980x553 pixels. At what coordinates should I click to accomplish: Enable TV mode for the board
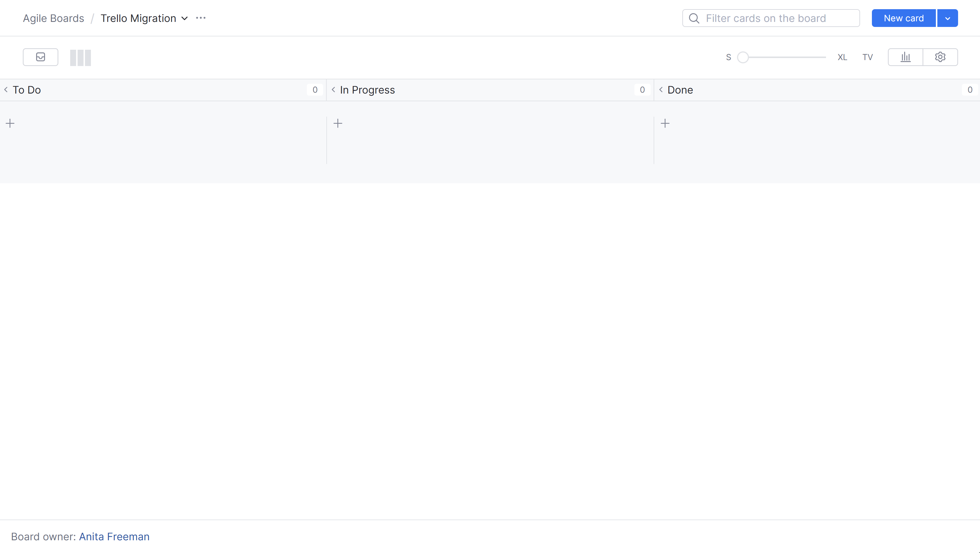867,57
